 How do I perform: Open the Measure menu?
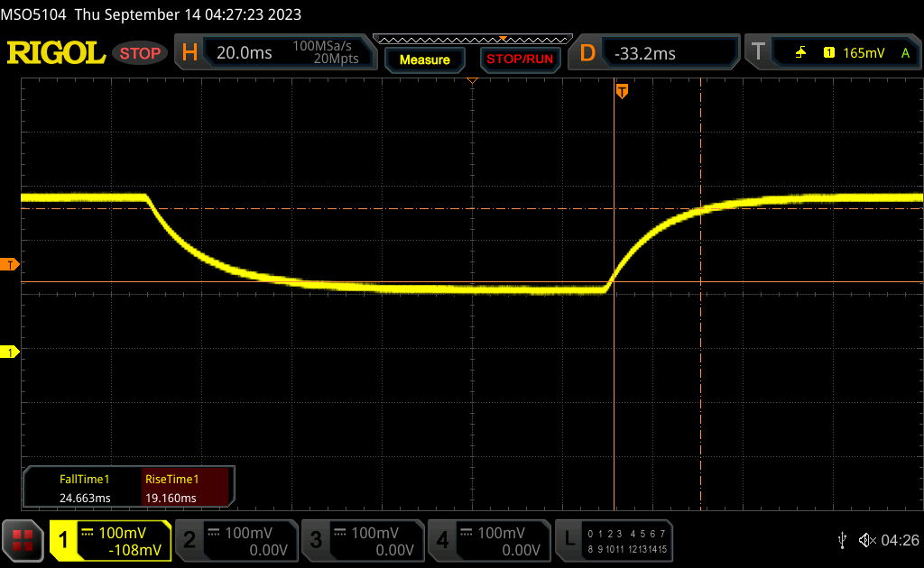coord(424,60)
